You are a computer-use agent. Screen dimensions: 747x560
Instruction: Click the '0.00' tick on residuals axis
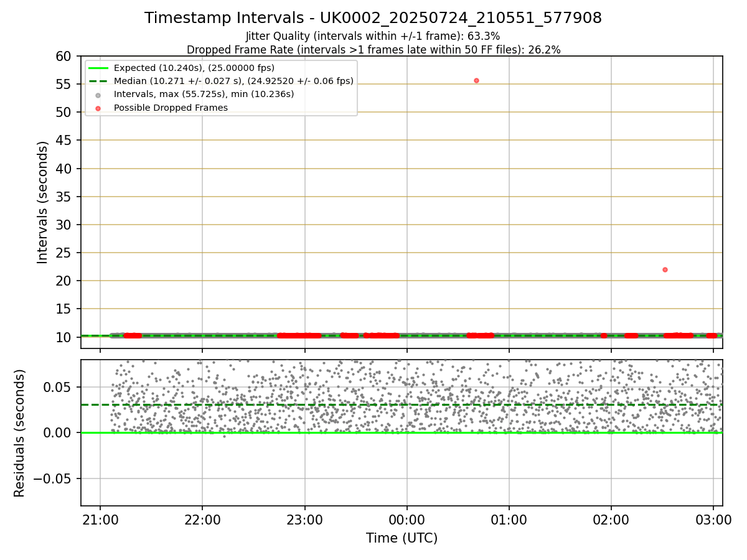(x=57, y=433)
